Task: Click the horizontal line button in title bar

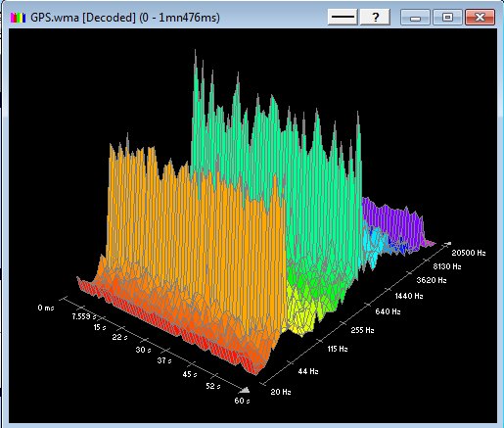Action: coord(343,17)
